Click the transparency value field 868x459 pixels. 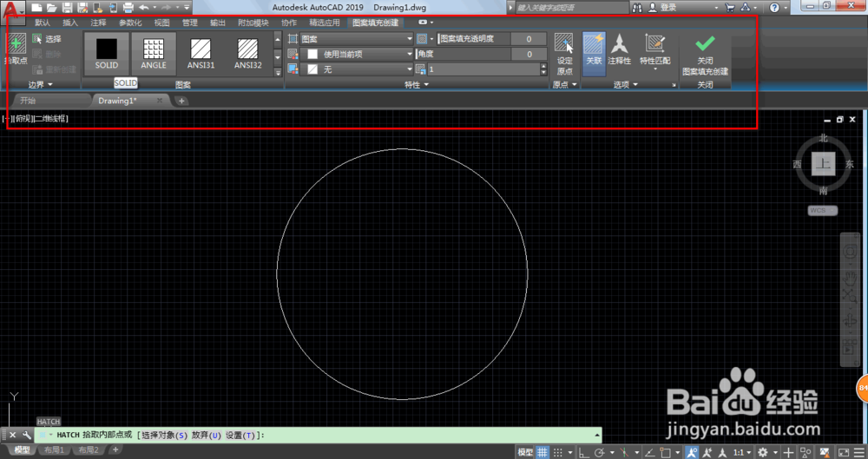point(529,39)
